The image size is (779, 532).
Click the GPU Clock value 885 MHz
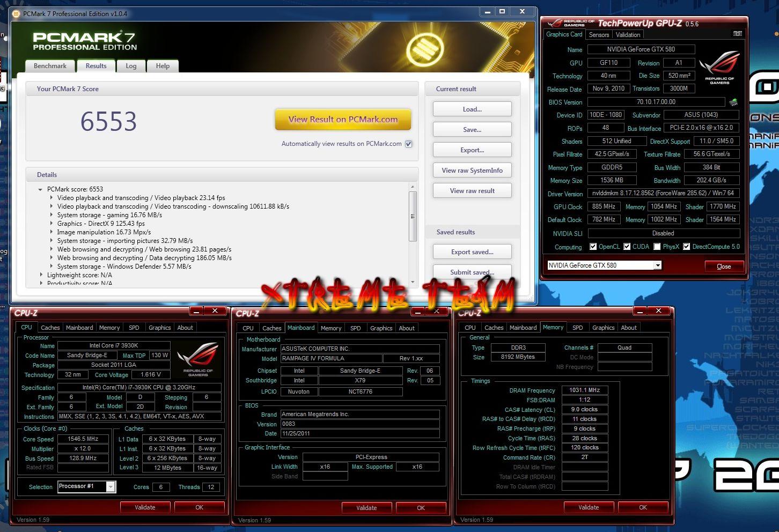pos(604,206)
